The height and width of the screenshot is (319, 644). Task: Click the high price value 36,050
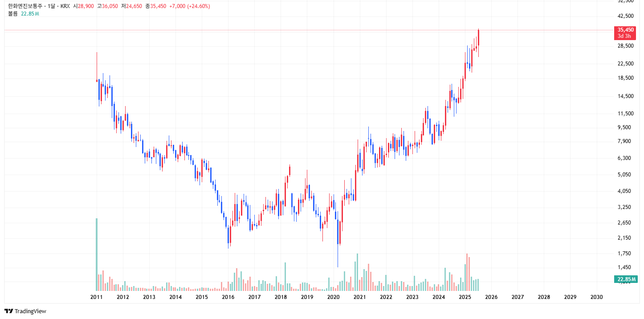(110, 6)
